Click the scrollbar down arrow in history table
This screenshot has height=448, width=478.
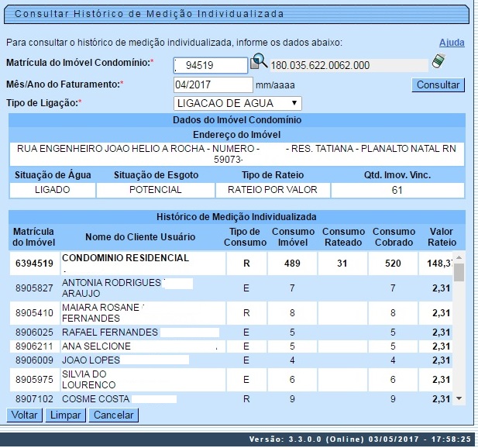click(x=459, y=398)
